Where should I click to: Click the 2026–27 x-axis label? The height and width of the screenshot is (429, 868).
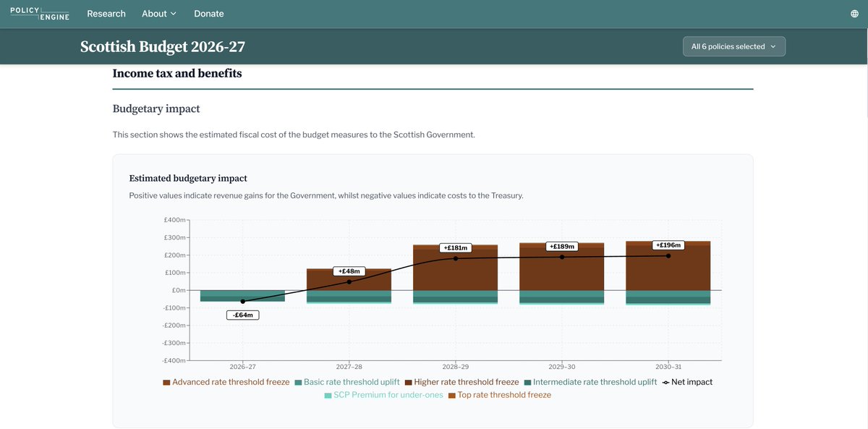point(243,367)
